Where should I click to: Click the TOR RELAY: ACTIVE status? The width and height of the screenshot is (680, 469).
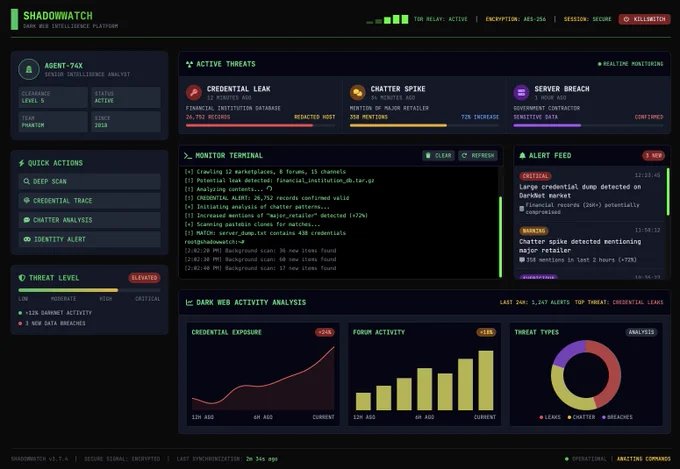(x=441, y=19)
